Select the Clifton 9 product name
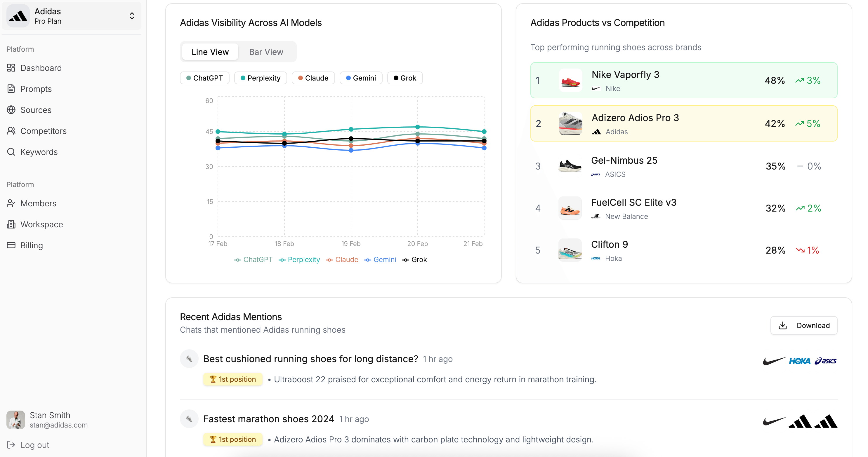This screenshot has width=868, height=457. pos(609,245)
